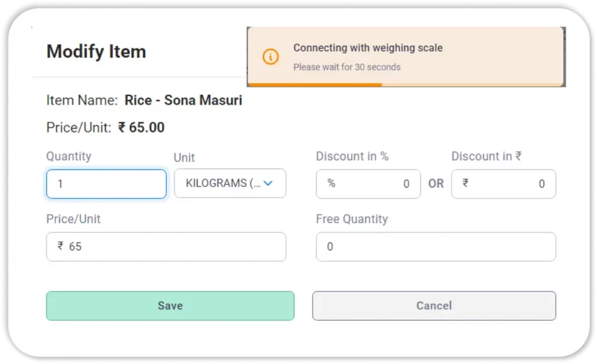The height and width of the screenshot is (364, 597).
Task: Click the value 65 in Price/Unit input
Action: pyautogui.click(x=75, y=247)
